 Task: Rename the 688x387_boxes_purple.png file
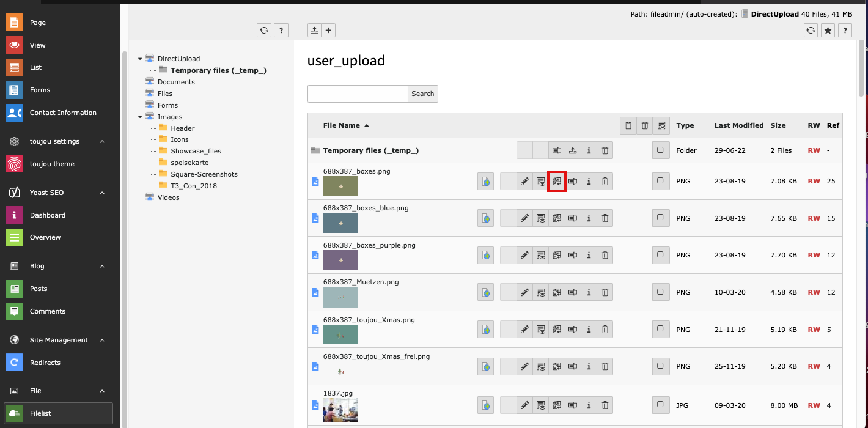point(573,255)
